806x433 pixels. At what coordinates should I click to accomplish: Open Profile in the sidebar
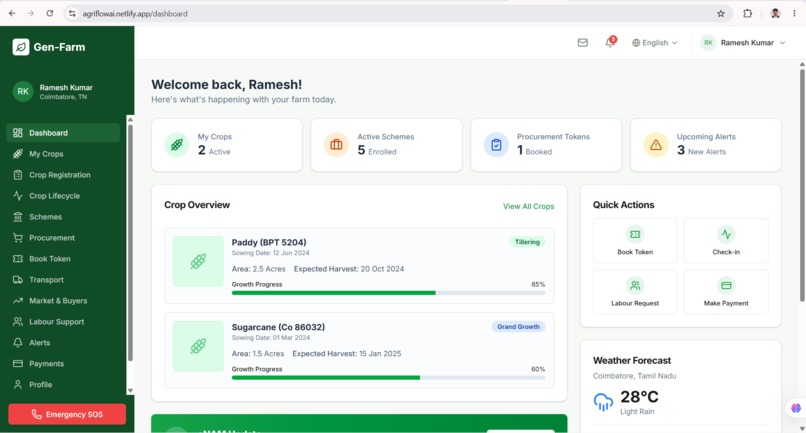pos(63,385)
